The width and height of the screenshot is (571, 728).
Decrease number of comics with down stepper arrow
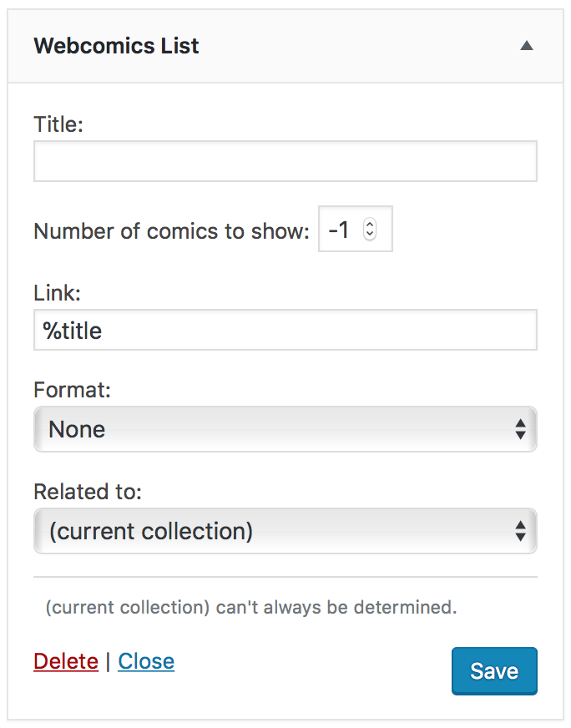370,234
